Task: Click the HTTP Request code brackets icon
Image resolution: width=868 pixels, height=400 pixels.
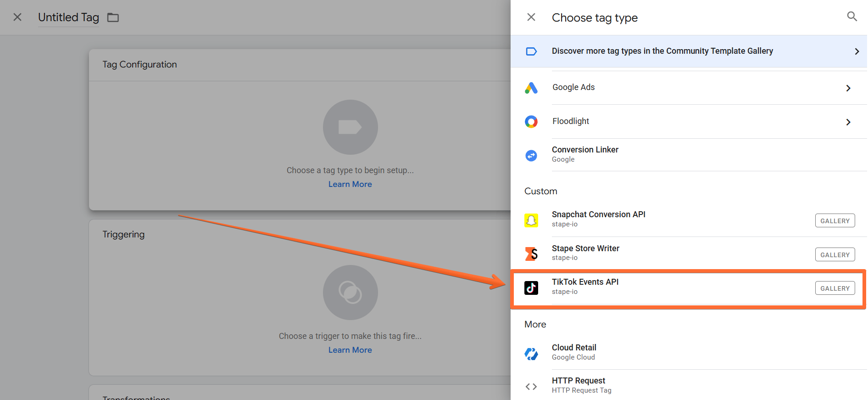Action: [531, 387]
